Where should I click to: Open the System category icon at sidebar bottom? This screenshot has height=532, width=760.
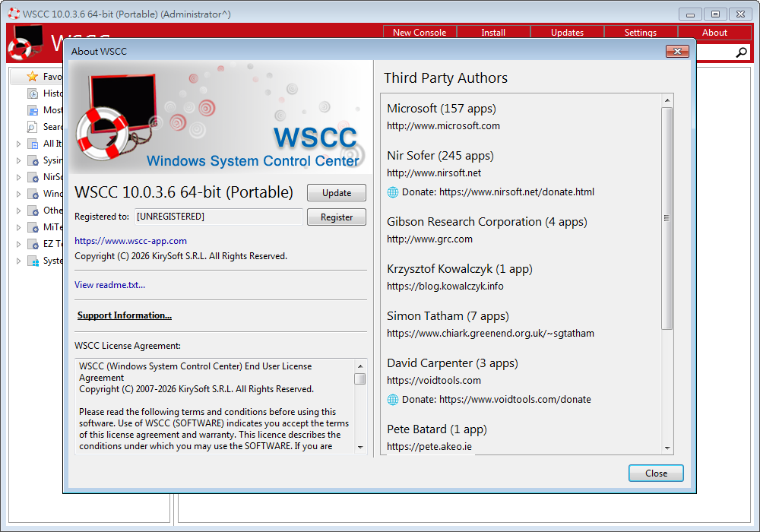(x=32, y=260)
